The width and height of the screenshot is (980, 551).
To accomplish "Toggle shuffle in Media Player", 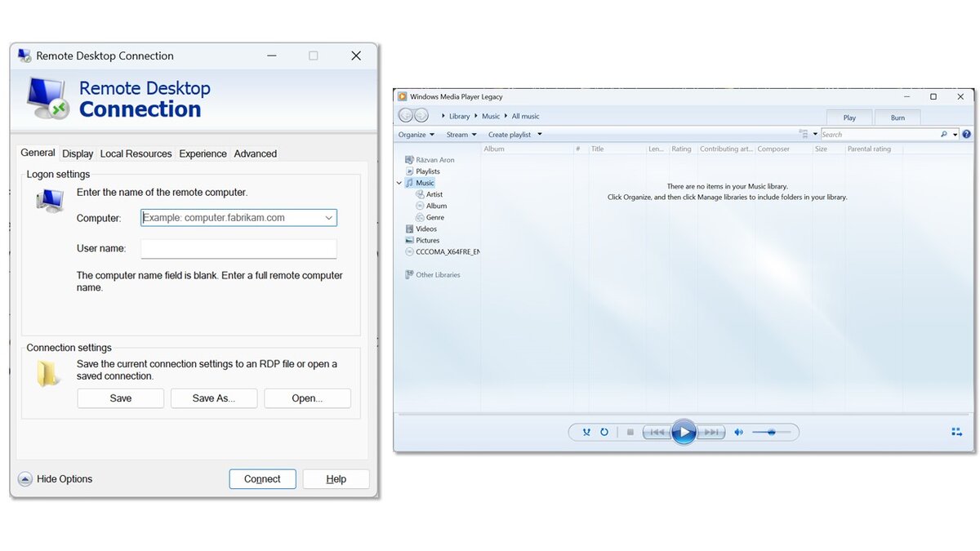I will coord(586,432).
